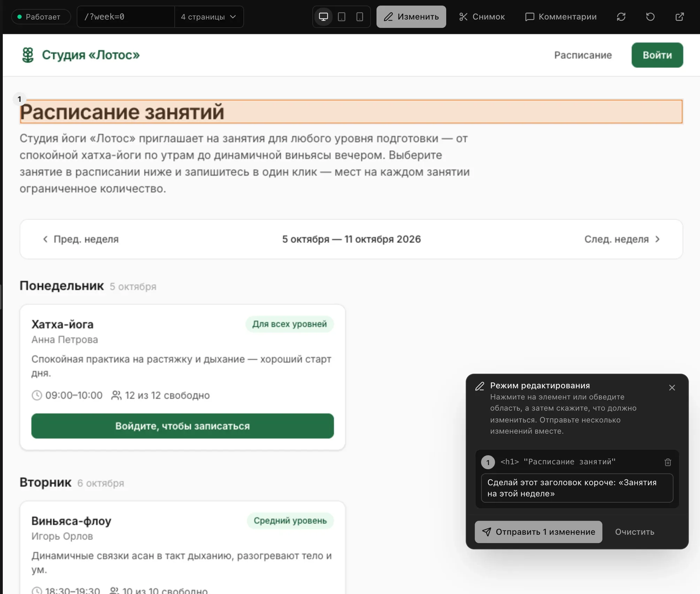Toggle the Изменить edit mode button
This screenshot has height=594, width=700.
pos(411,17)
